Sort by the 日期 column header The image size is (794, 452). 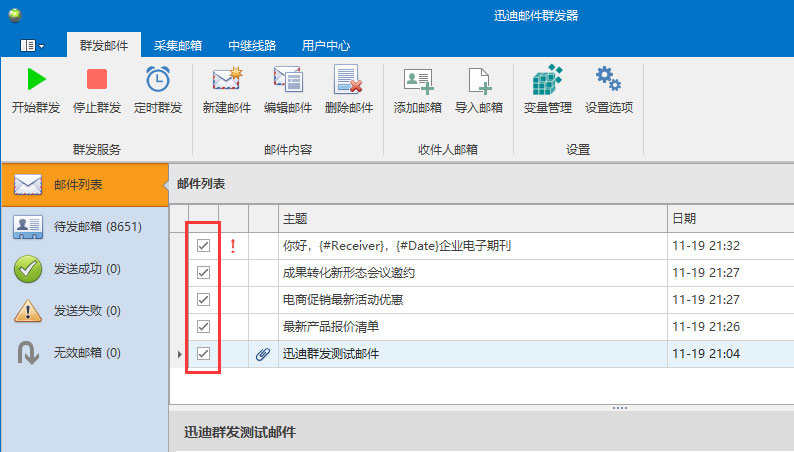(731, 219)
